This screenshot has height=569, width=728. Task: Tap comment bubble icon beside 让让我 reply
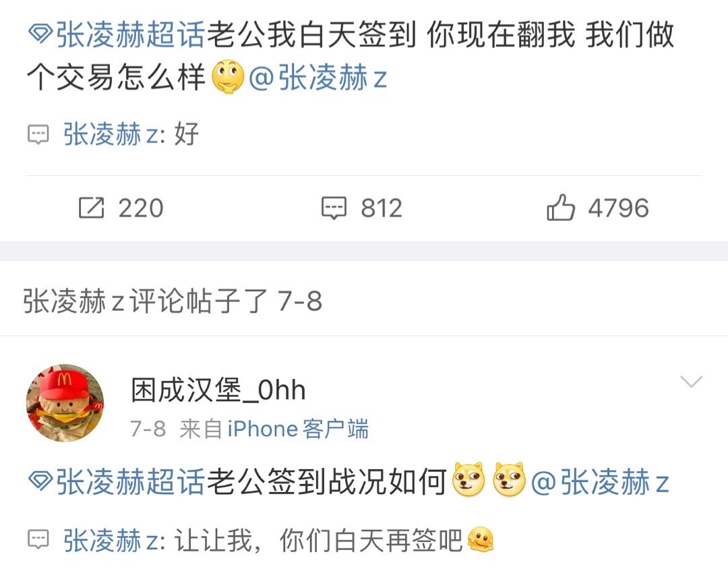(38, 540)
